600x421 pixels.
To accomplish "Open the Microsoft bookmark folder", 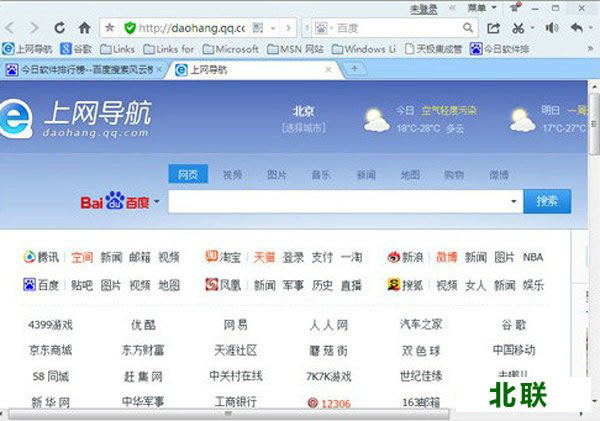I will (x=230, y=49).
